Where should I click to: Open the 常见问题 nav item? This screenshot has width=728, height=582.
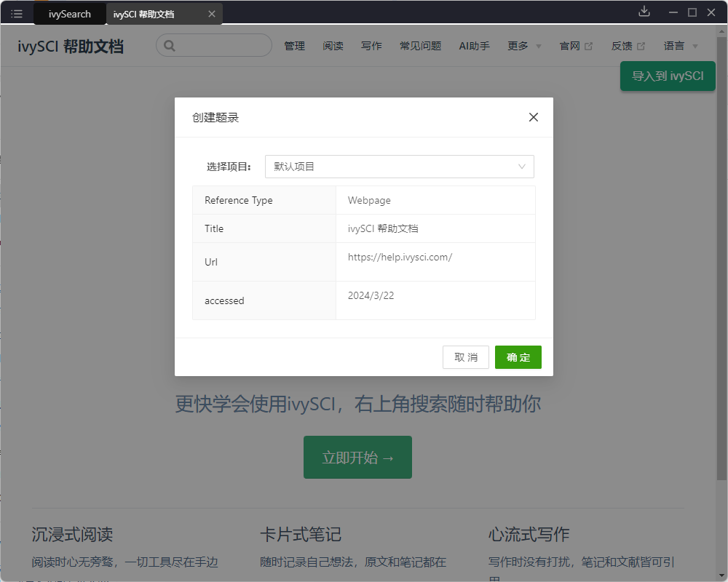click(x=421, y=46)
